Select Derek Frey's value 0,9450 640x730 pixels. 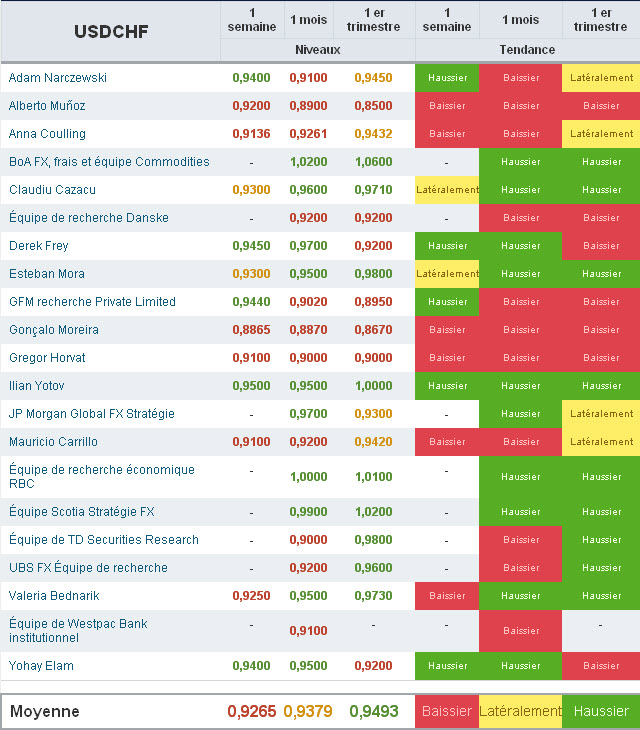[x=251, y=245]
